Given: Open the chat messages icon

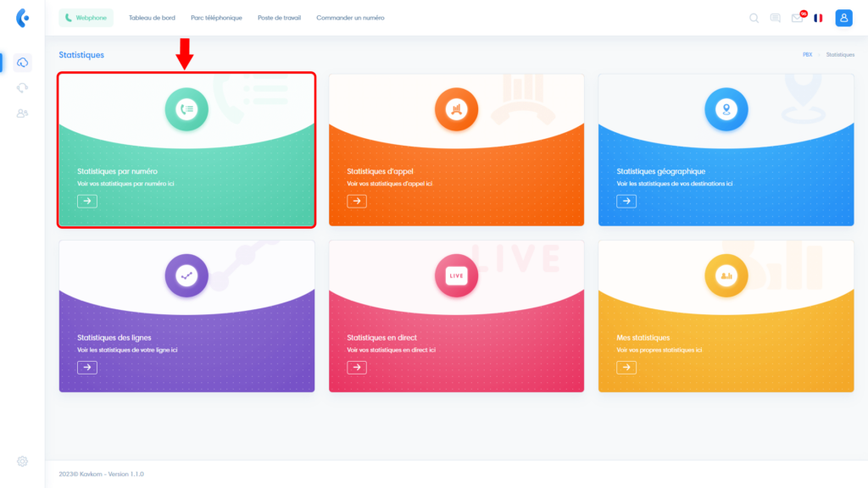Looking at the screenshot, I should [x=775, y=18].
